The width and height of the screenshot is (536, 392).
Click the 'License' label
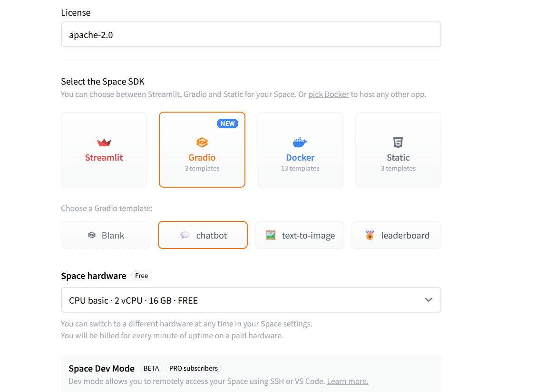click(76, 13)
